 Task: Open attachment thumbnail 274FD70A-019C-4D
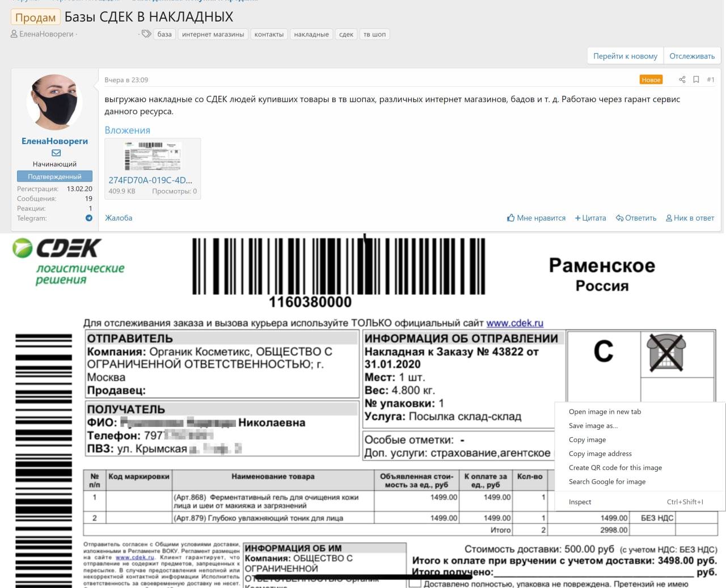point(153,155)
